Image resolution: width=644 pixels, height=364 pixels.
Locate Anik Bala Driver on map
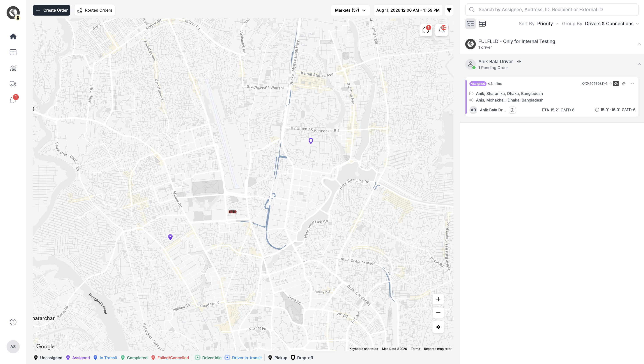(519, 62)
